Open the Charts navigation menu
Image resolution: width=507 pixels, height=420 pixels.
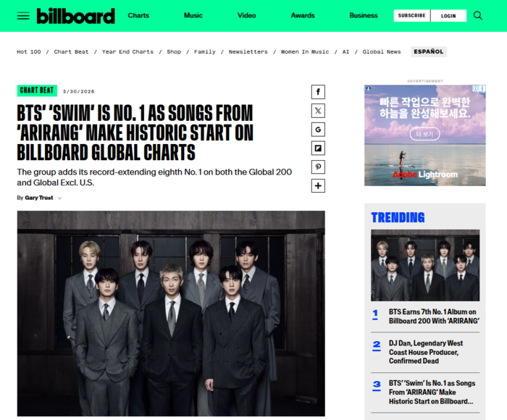coord(138,15)
